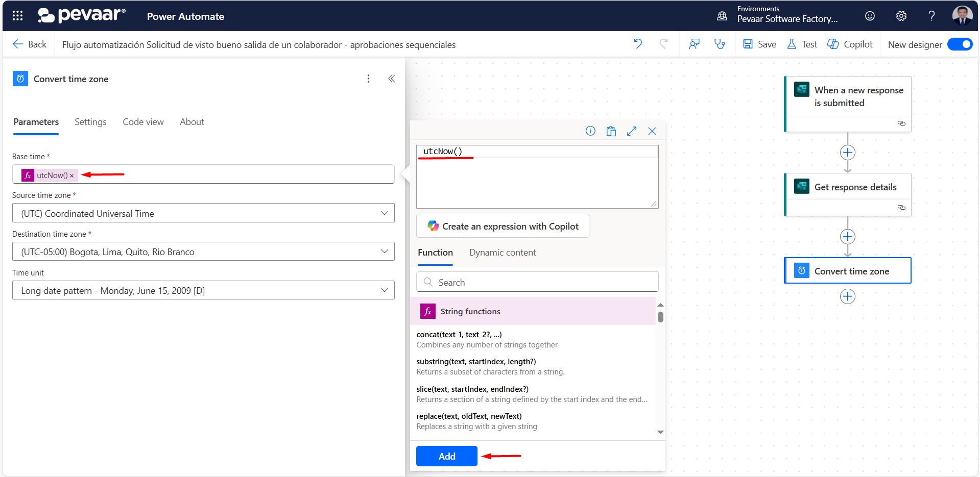Image resolution: width=980 pixels, height=477 pixels.
Task: Click the expression editor info icon
Action: click(590, 131)
